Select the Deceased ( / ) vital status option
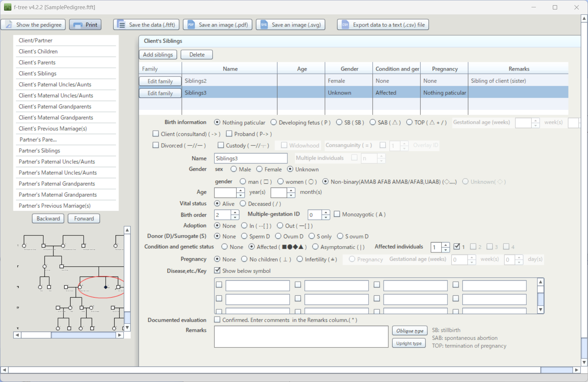The height and width of the screenshot is (382, 588). [x=243, y=203]
